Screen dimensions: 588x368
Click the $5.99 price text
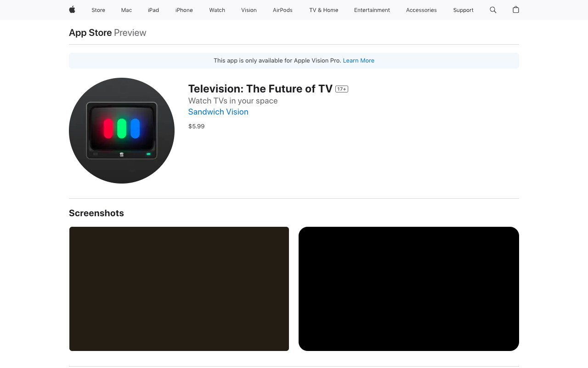pos(197,126)
